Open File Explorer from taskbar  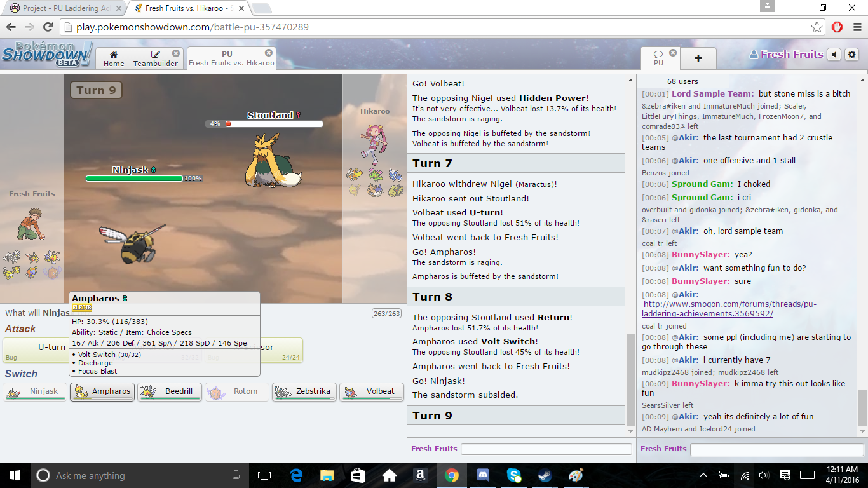click(327, 475)
